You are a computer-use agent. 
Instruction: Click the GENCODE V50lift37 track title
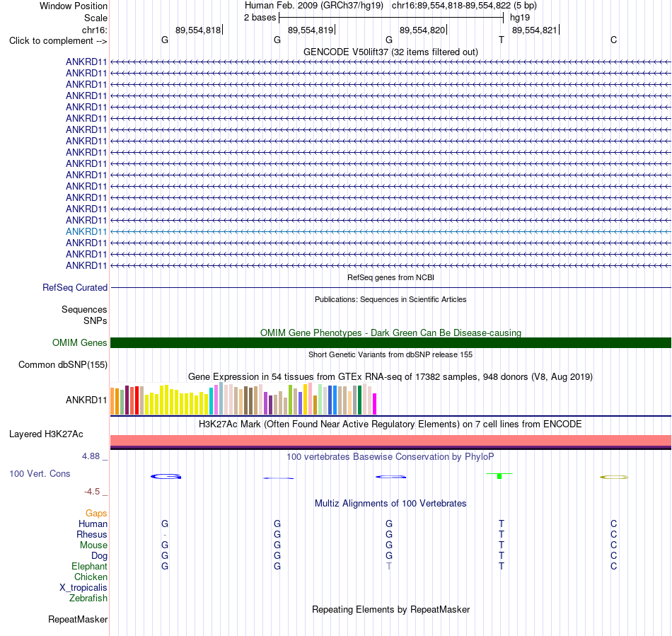coord(390,52)
